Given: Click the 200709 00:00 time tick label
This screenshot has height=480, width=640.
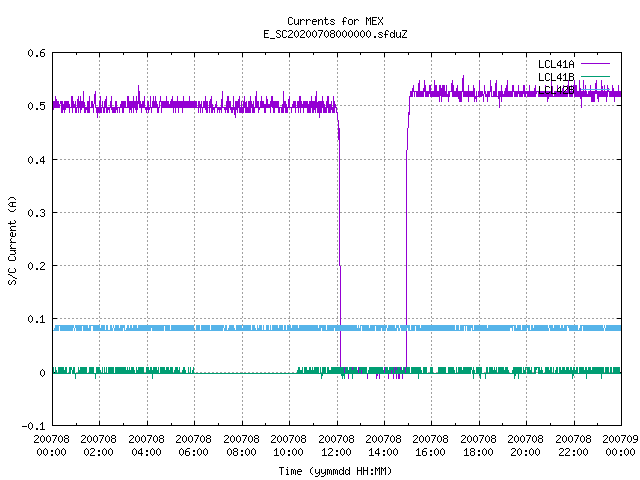Looking at the screenshot, I should tap(620, 446).
